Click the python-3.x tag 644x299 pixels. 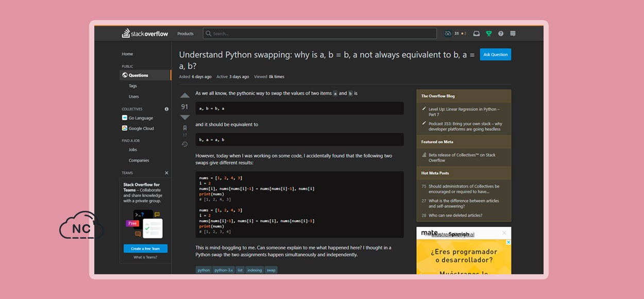[x=224, y=270]
